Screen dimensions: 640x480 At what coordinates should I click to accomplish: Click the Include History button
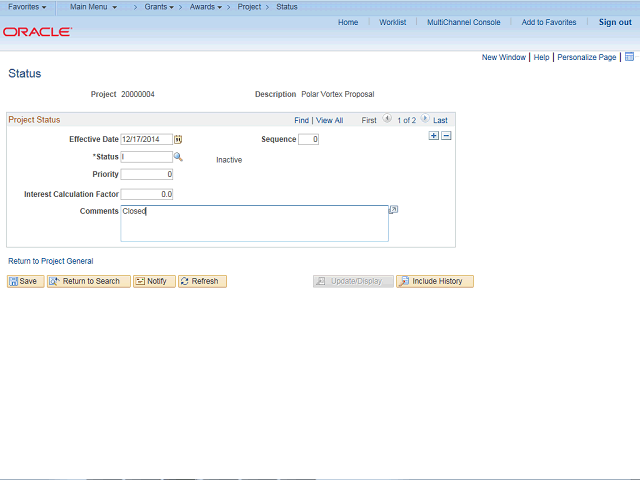point(435,281)
